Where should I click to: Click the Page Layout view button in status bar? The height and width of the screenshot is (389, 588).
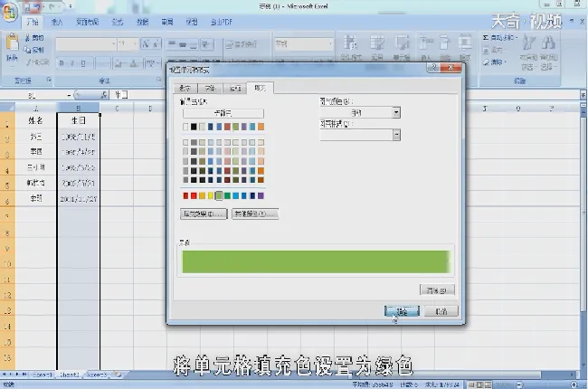(x=479, y=384)
